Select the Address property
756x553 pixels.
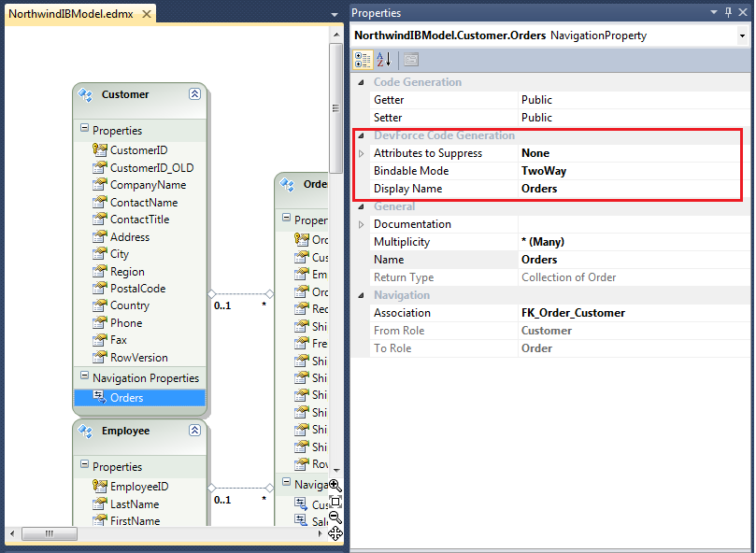130,237
